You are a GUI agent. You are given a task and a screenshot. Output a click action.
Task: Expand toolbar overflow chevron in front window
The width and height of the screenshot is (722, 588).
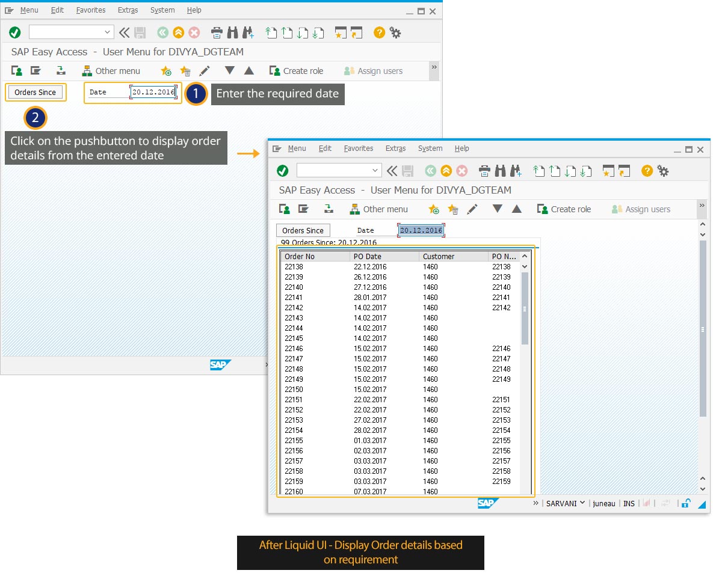click(x=702, y=206)
